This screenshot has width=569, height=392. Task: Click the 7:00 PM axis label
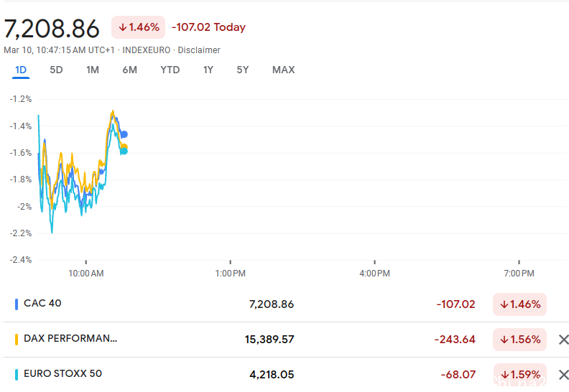coord(519,274)
